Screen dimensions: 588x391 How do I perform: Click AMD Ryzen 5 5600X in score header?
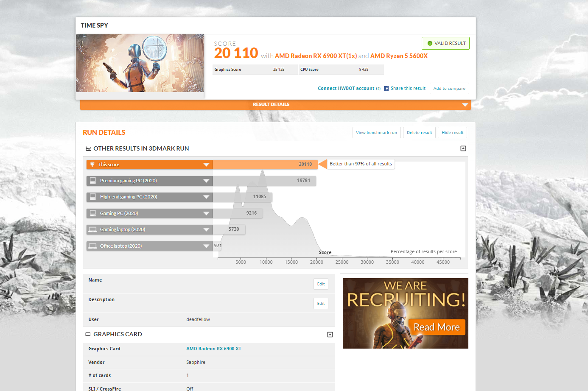pos(399,56)
